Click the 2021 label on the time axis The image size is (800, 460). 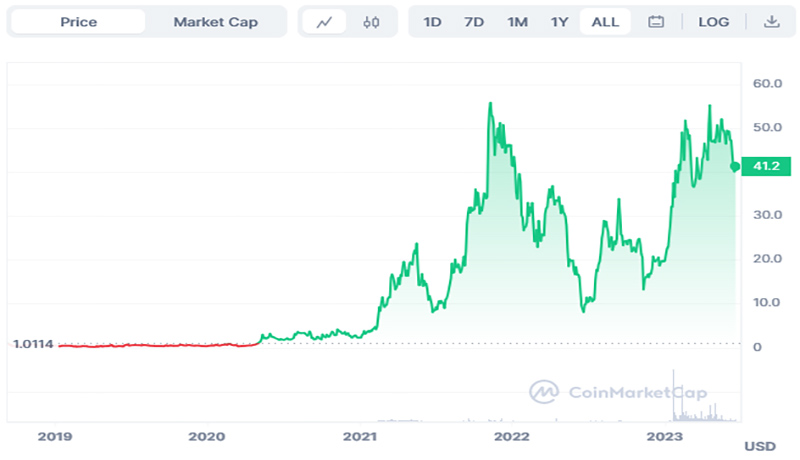[359, 436]
